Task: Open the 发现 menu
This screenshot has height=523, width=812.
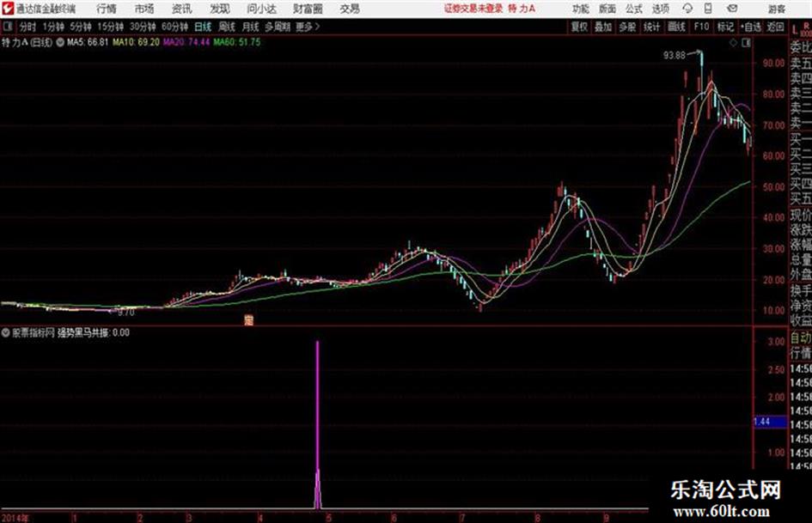Action: [x=220, y=9]
